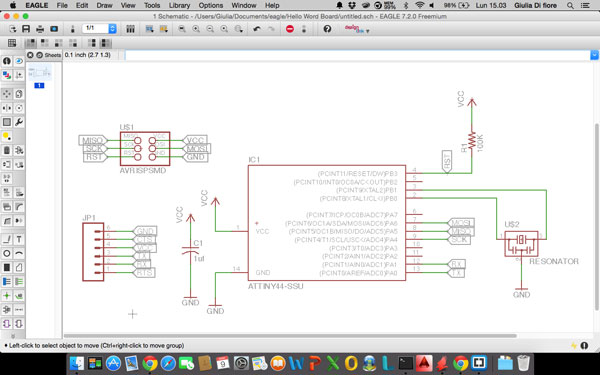Select the Wire drawing tool

(7, 240)
